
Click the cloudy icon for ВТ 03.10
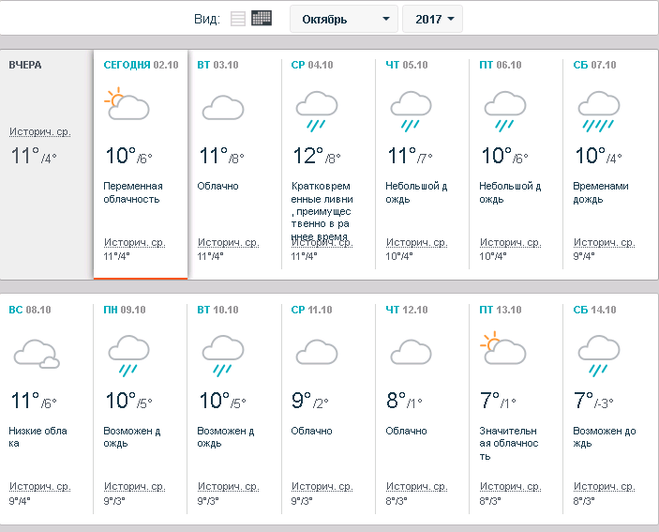click(222, 107)
